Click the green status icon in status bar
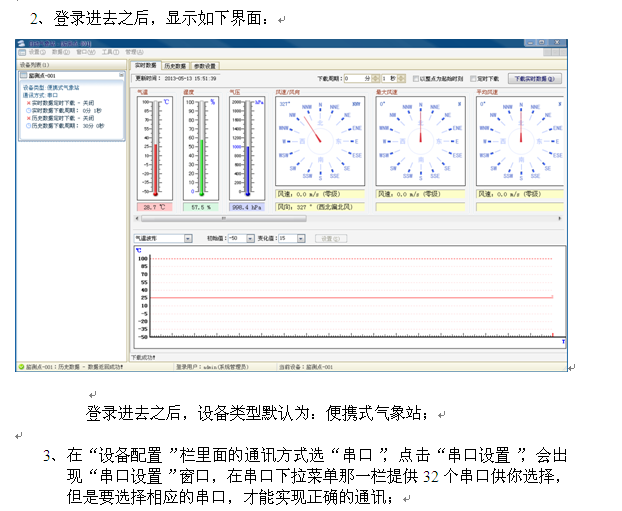 (x=22, y=367)
